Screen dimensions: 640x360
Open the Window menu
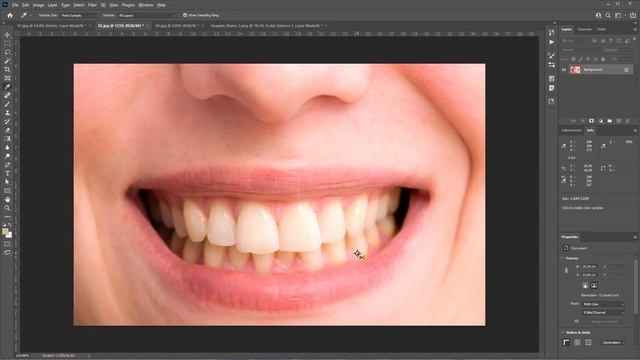146,5
